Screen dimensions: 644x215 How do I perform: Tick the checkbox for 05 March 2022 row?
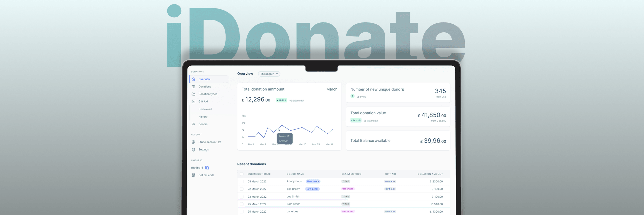241,181
